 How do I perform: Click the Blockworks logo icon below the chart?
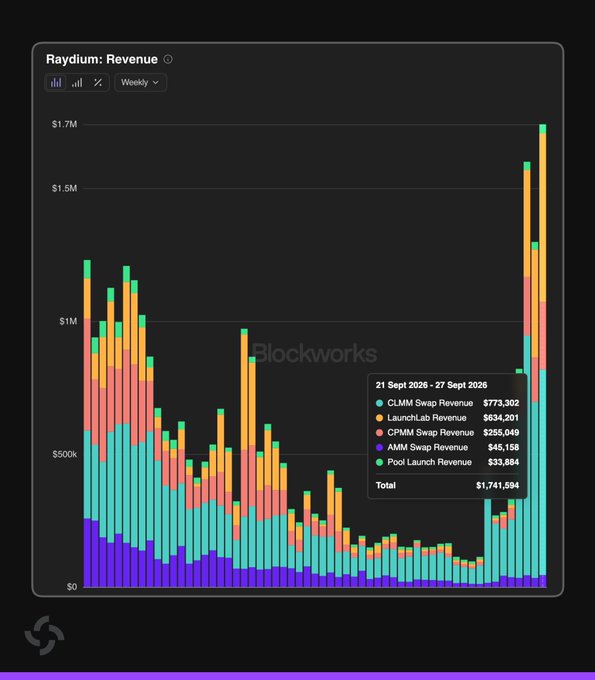pyautogui.click(x=44, y=635)
